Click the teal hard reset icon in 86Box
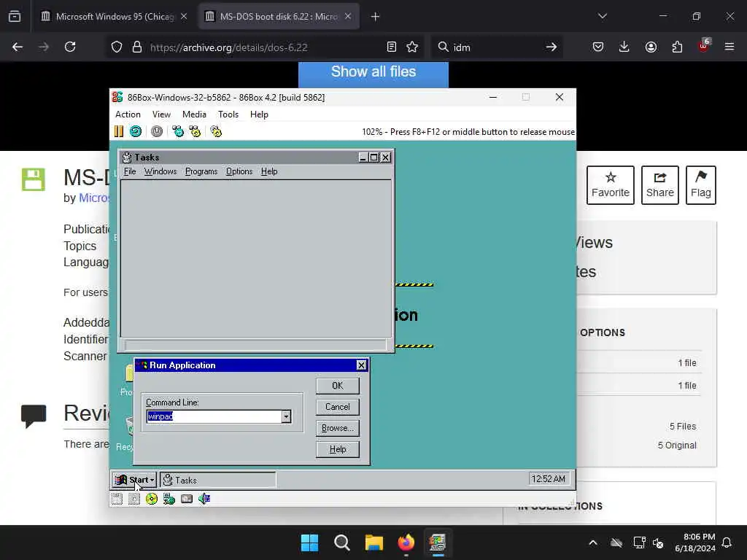 136,131
